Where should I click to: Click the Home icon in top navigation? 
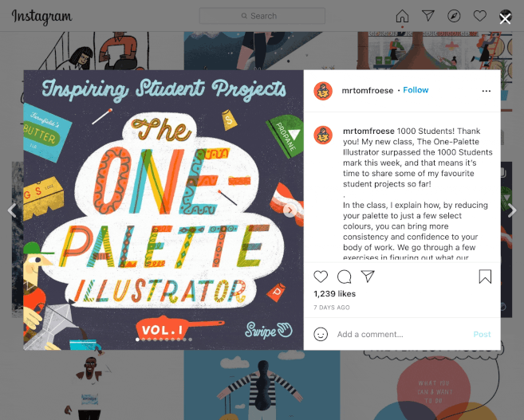pos(402,16)
